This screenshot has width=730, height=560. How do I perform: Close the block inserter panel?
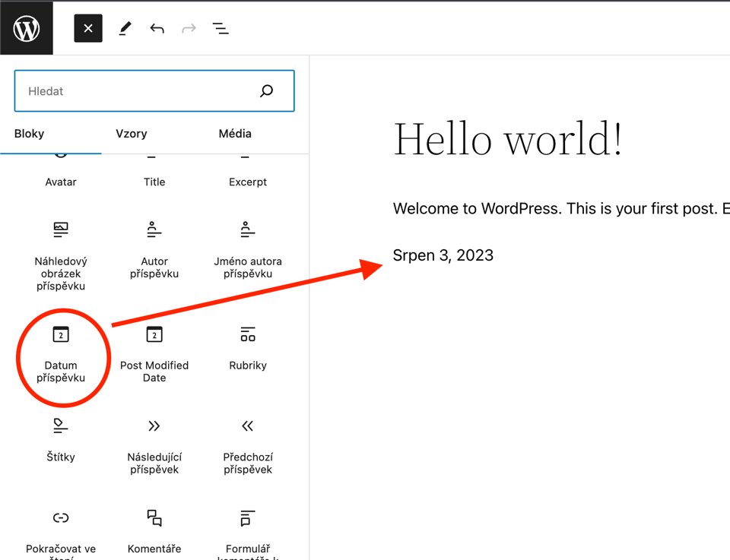click(x=88, y=28)
